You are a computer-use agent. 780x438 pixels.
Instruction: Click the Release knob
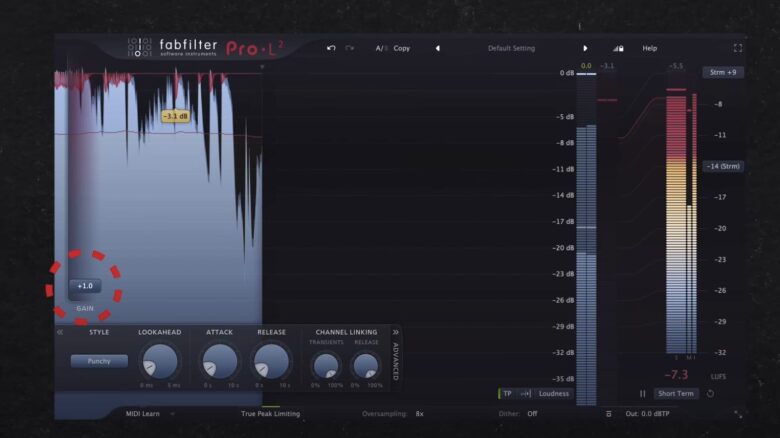tap(272, 361)
